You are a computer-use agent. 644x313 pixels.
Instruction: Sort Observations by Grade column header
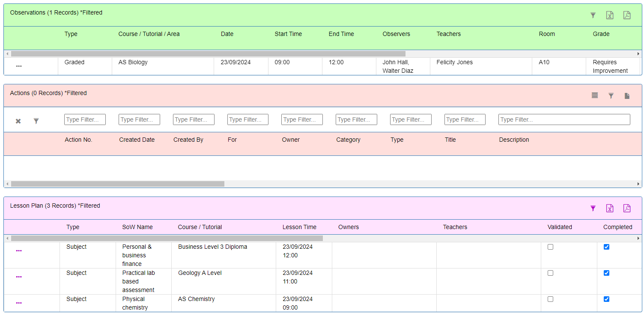[x=601, y=34]
